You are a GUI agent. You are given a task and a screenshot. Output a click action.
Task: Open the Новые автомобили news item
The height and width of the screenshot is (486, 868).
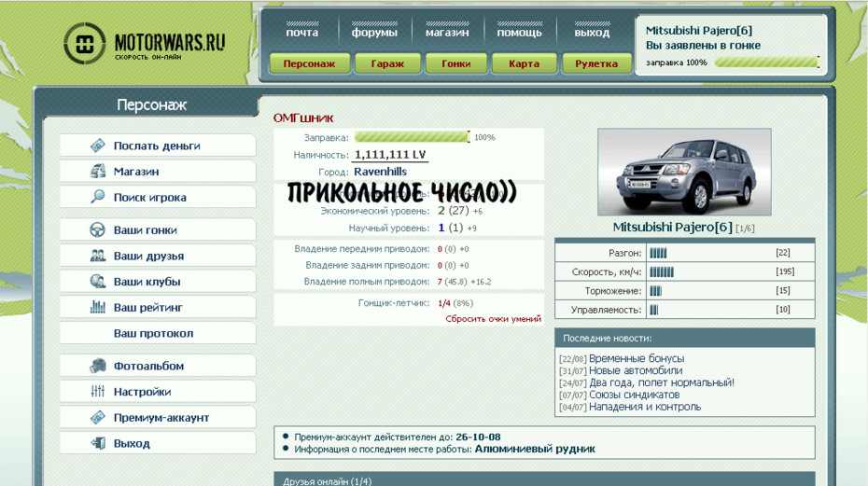tap(636, 370)
